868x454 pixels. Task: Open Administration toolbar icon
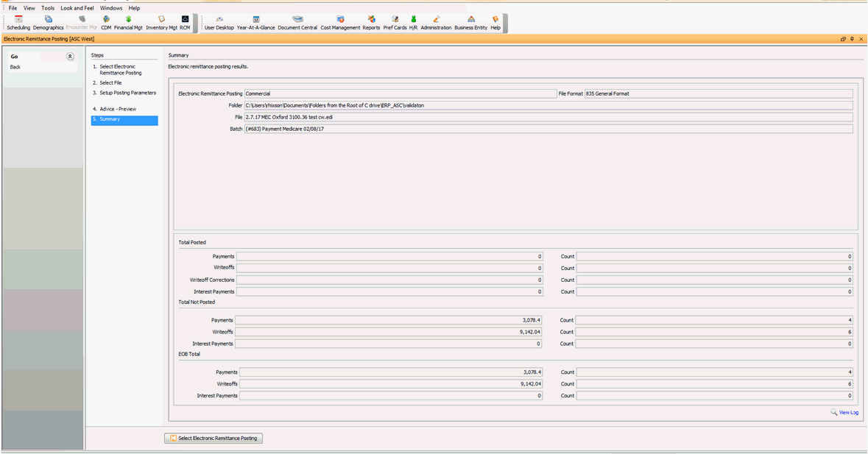437,23
